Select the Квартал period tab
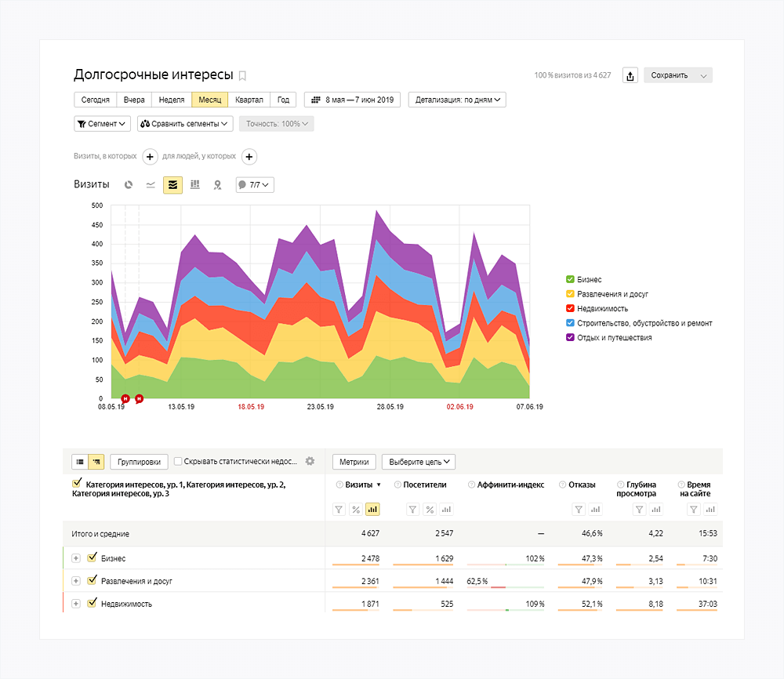Image resolution: width=784 pixels, height=679 pixels. point(249,100)
